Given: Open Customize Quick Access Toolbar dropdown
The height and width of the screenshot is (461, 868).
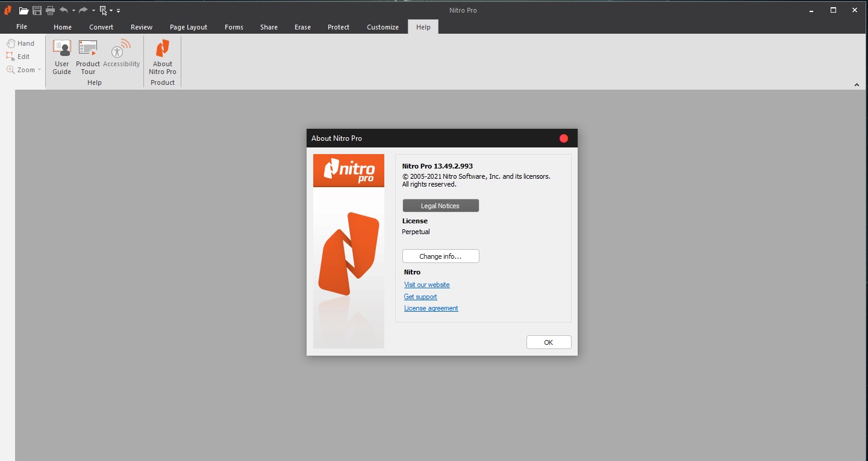Looking at the screenshot, I should pyautogui.click(x=118, y=11).
